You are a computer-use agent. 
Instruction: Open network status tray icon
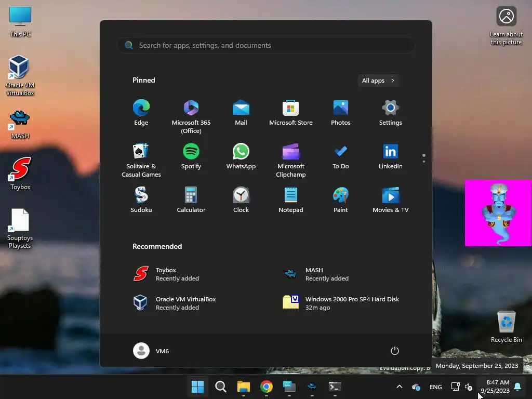coord(455,387)
